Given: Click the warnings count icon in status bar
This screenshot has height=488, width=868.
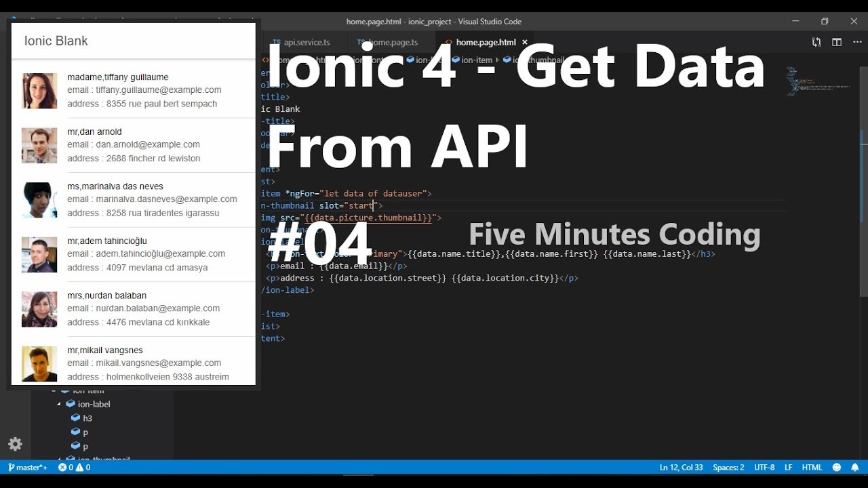Looking at the screenshot, I should (83, 467).
